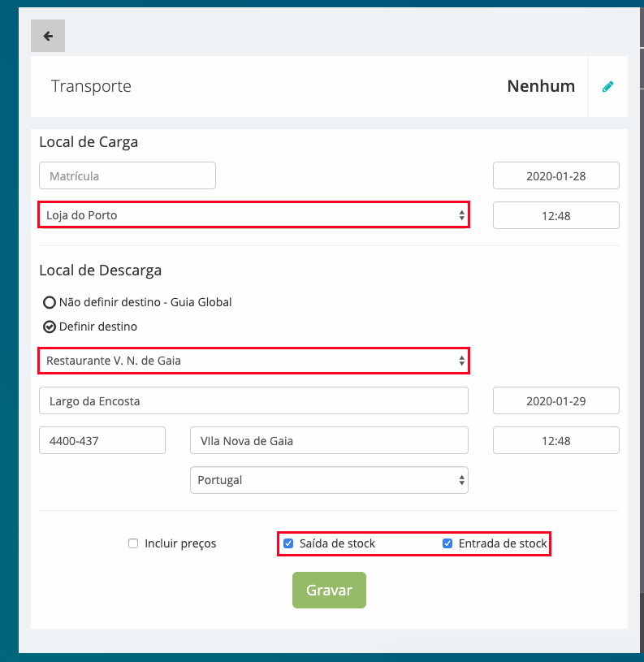Edit the unloading date 2020-01-29 field
Image resolution: width=644 pixels, height=662 pixels.
point(556,400)
